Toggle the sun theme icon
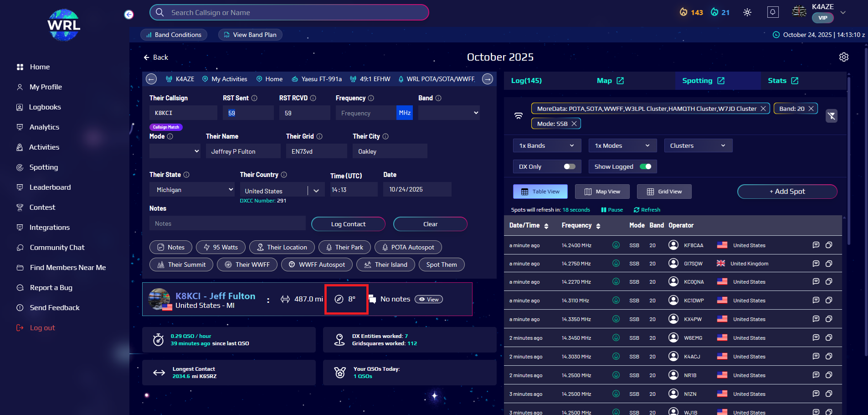868x415 pixels. (x=747, y=12)
